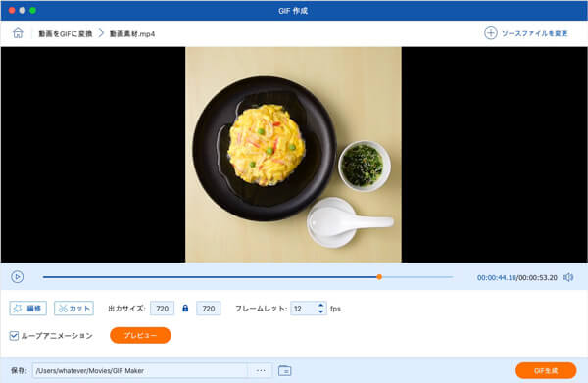Click the breadcrumb chevron arrow
This screenshot has height=383, width=588.
tap(101, 33)
